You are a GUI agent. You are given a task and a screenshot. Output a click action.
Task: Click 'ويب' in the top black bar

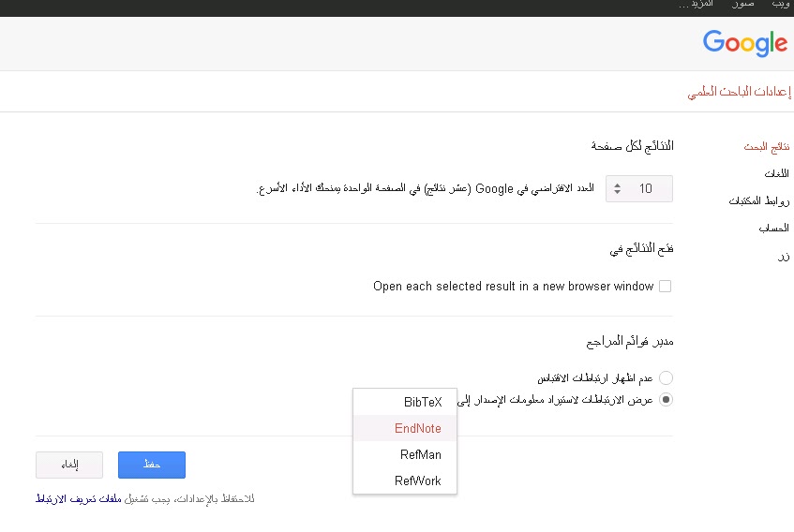point(780,4)
